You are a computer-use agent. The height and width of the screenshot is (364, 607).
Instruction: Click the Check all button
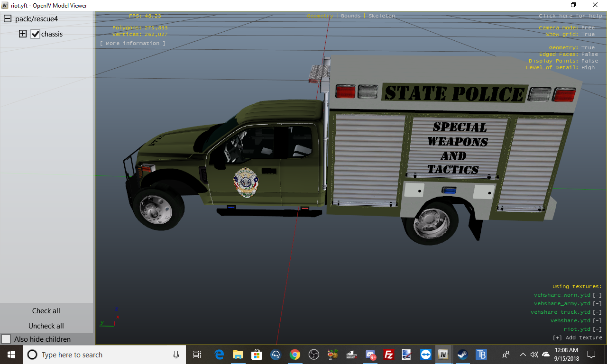click(x=46, y=311)
